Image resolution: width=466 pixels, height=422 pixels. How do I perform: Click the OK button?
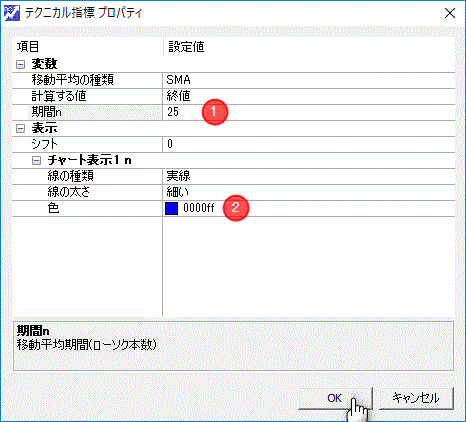point(335,398)
